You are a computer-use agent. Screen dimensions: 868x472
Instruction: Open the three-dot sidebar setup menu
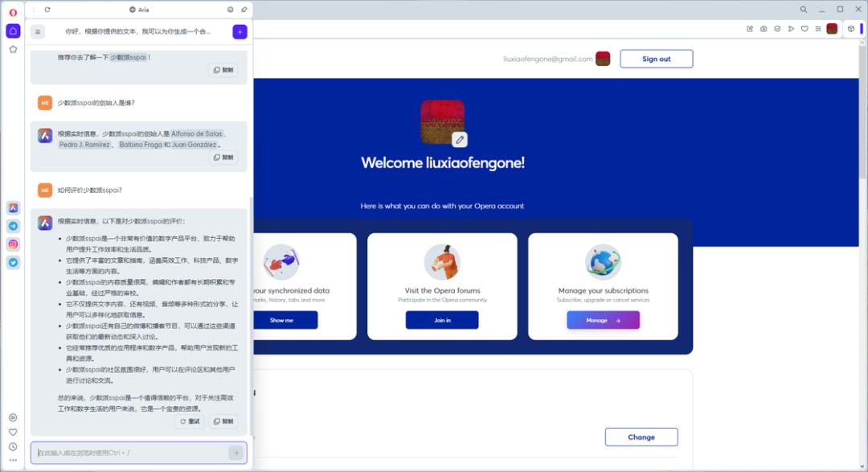14,461
